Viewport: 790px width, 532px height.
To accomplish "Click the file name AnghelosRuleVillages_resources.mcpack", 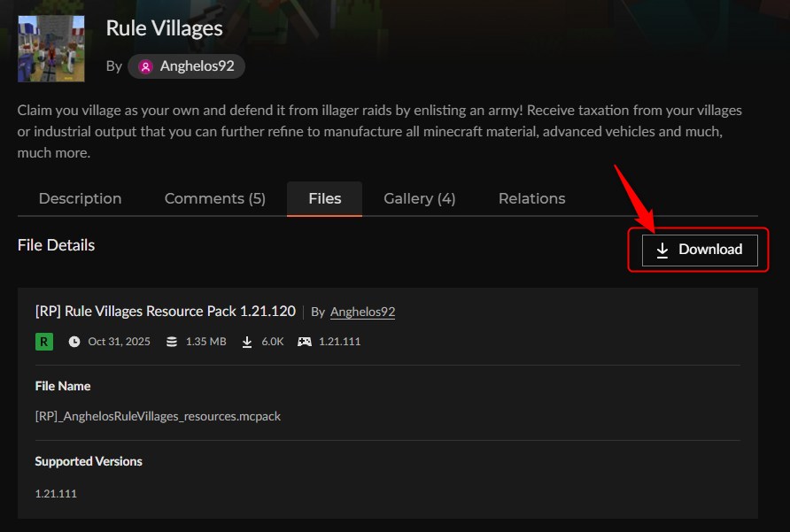I will click(x=158, y=416).
